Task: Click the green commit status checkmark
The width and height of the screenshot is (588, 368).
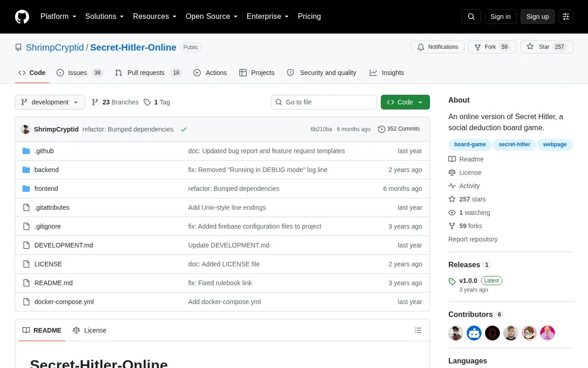Action: pos(184,129)
